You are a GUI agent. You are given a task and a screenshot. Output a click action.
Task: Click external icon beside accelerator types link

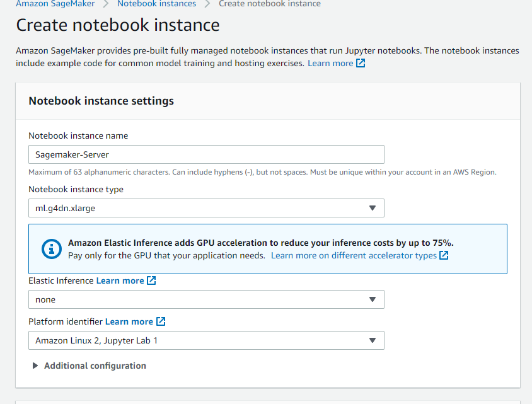point(444,255)
